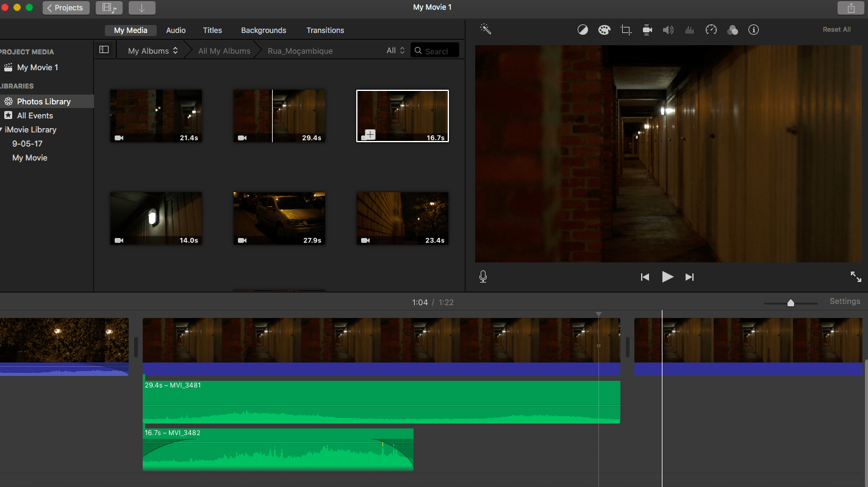Toggle the libraries sidebar list button
This screenshot has height=487, width=868.
point(104,50)
